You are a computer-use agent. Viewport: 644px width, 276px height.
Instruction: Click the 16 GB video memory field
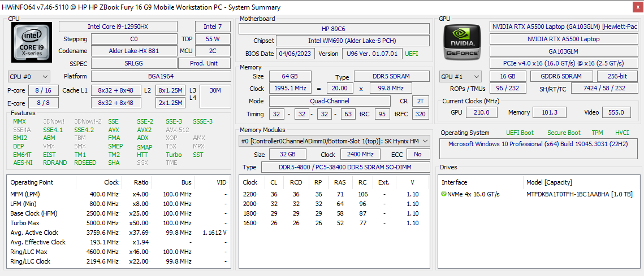point(508,76)
